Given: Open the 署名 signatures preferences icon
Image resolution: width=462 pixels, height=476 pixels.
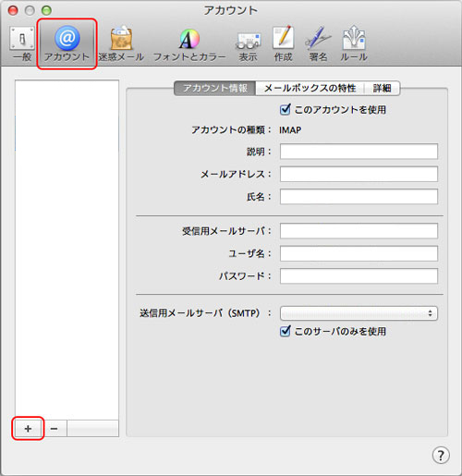Looking at the screenshot, I should (x=318, y=43).
